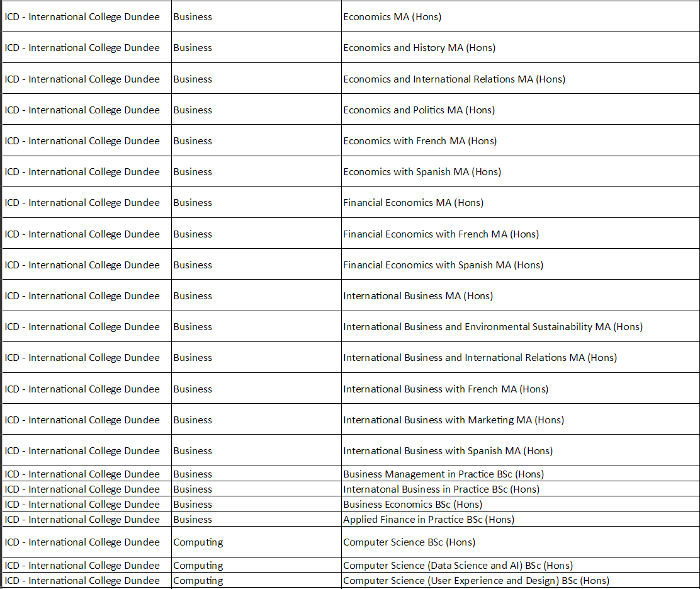Screen dimensions: 700x589
Task: Select 'Business' beside International Business with Marketing
Action: 193,420
